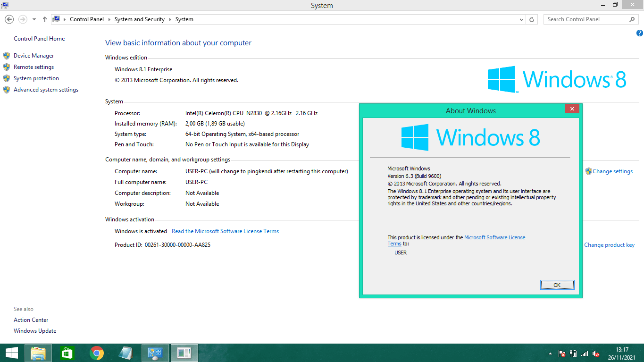Open File Explorer from taskbar
This screenshot has width=644, height=362.
click(39, 353)
